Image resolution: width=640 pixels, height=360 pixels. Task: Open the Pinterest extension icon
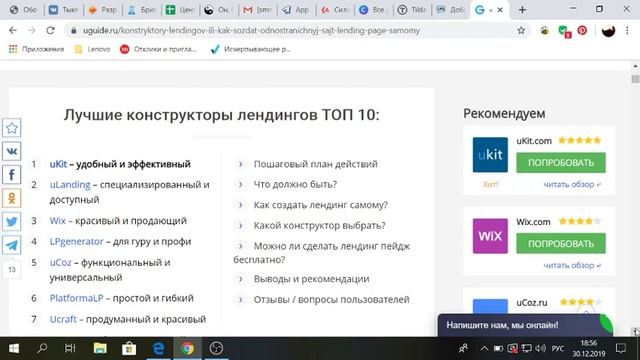[582, 30]
